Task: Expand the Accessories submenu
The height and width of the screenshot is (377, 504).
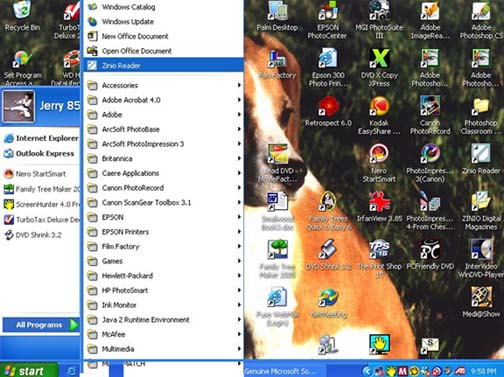Action: (x=164, y=85)
